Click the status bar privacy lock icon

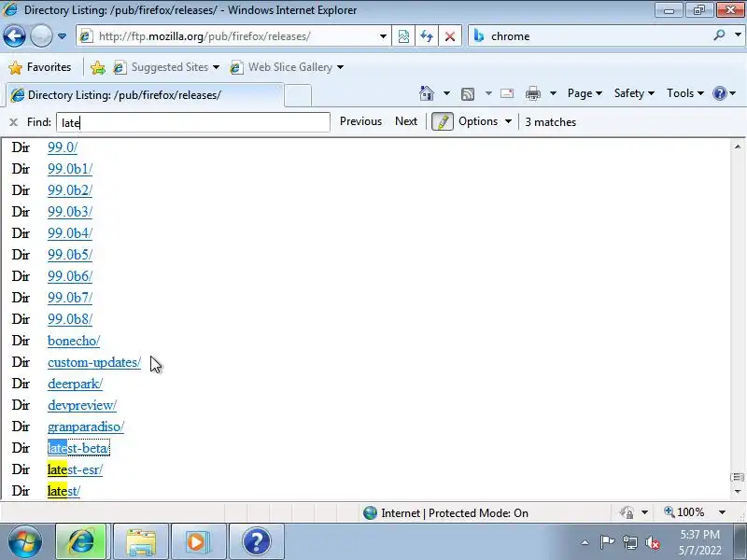(627, 512)
